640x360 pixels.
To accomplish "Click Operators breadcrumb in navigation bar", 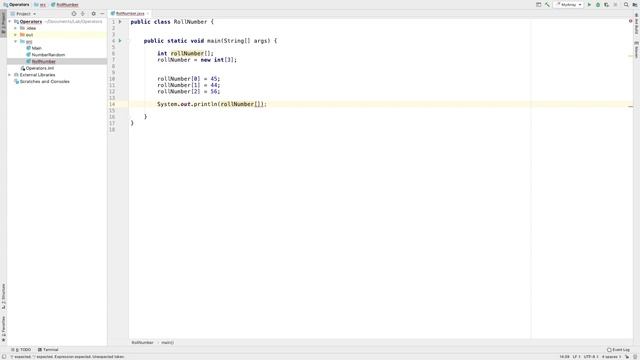I will pyautogui.click(x=16, y=4).
